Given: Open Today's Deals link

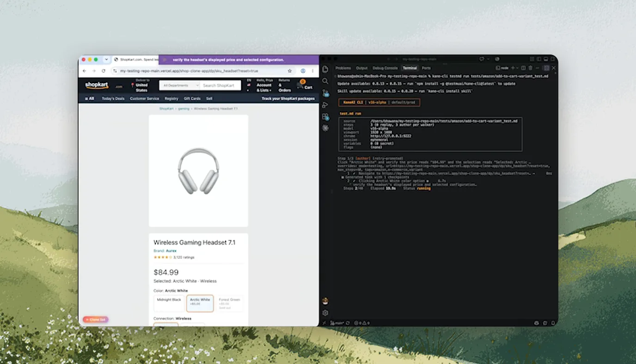Looking at the screenshot, I should click(x=113, y=98).
